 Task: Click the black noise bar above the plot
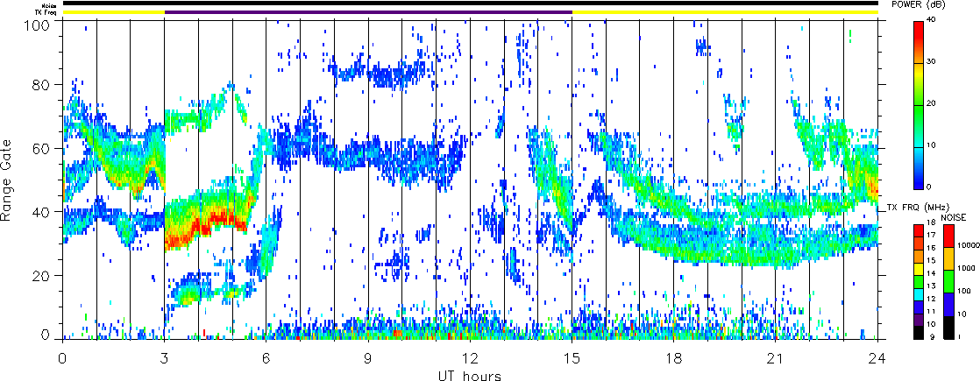[x=470, y=4]
